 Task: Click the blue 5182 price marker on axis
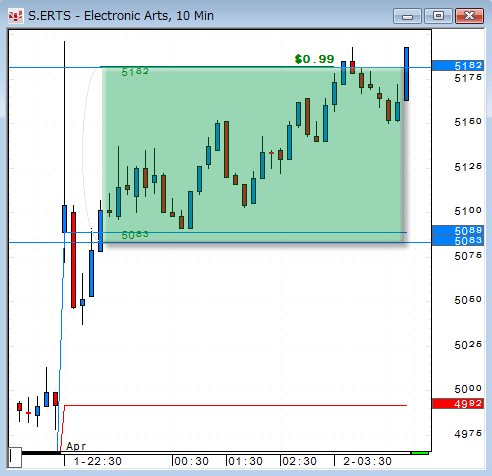[x=458, y=65]
